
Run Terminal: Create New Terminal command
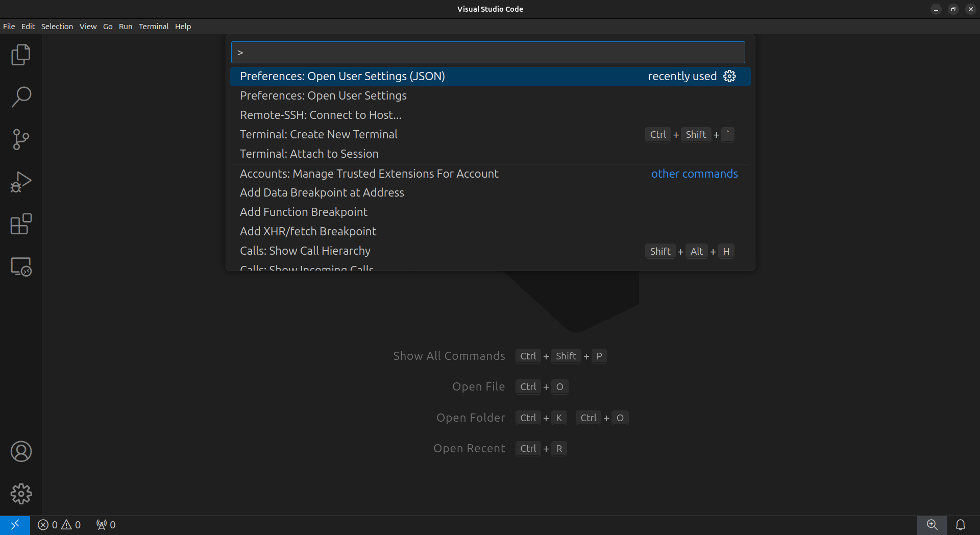(318, 134)
